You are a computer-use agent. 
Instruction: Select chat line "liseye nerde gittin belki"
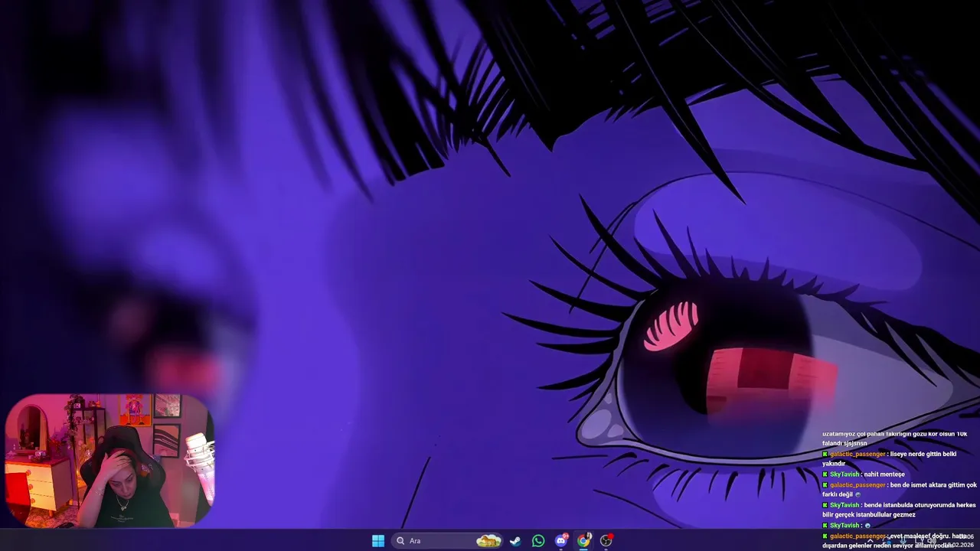point(923,454)
